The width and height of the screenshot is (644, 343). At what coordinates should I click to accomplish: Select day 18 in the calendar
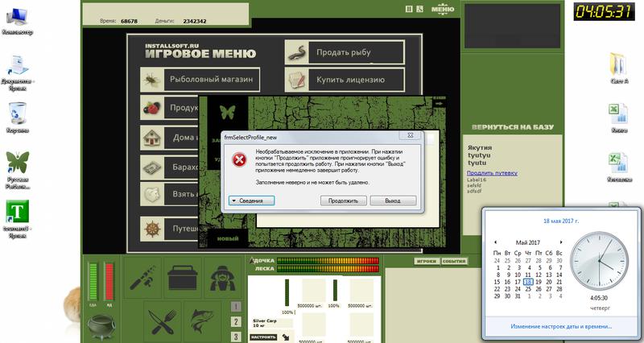pyautogui.click(x=528, y=282)
